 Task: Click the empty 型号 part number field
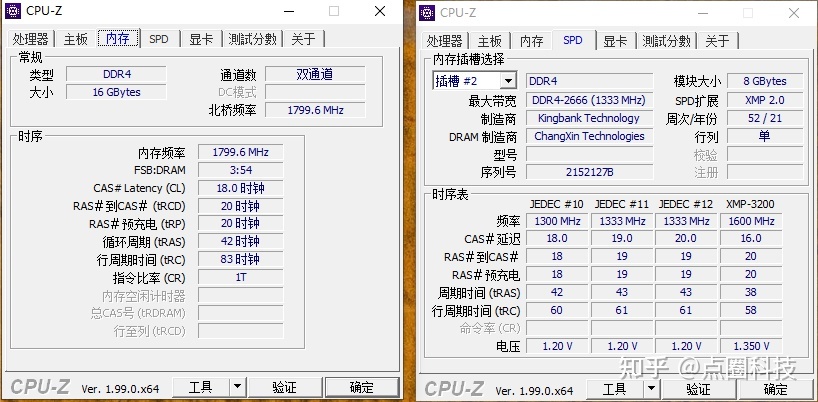pos(589,154)
